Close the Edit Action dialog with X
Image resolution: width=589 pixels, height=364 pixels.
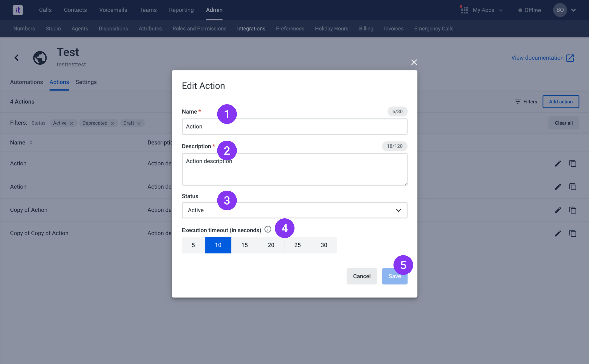pos(414,62)
